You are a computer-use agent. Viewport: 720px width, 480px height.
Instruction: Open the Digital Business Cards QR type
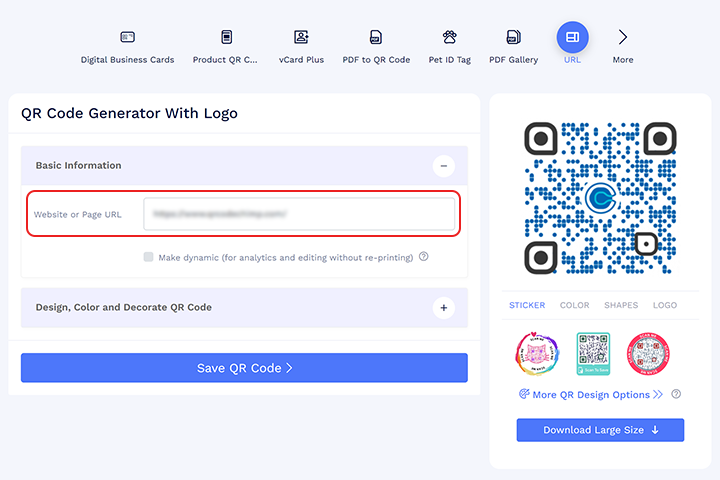[x=127, y=38]
